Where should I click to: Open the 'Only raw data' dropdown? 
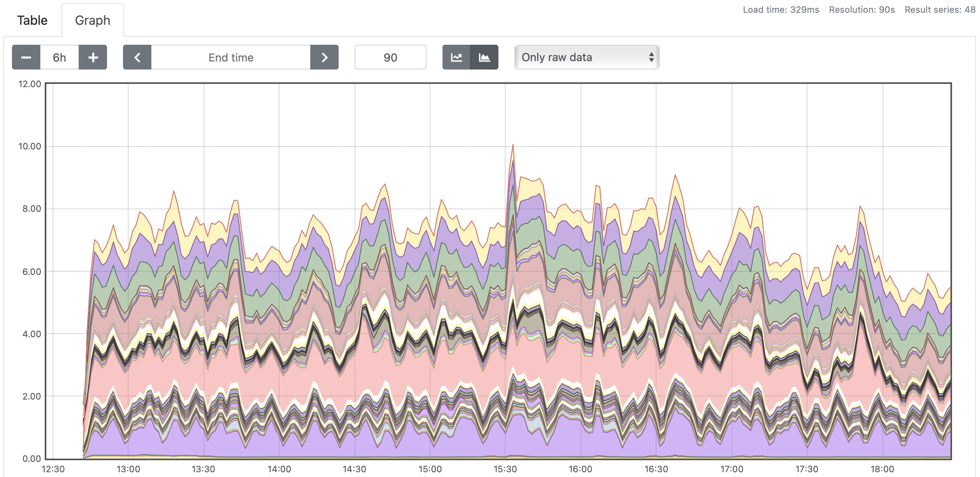point(586,57)
